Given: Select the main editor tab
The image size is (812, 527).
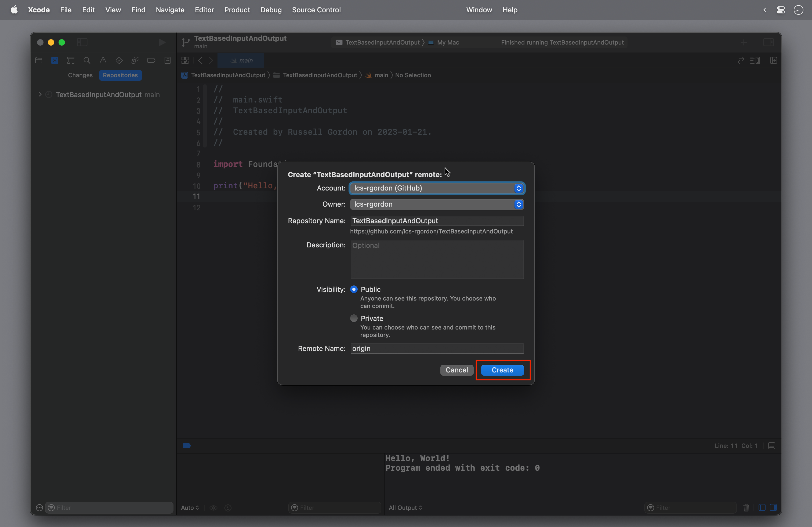Looking at the screenshot, I should 241,60.
